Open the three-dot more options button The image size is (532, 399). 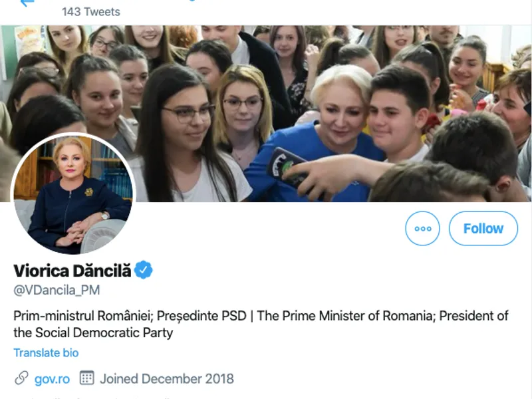(x=422, y=228)
